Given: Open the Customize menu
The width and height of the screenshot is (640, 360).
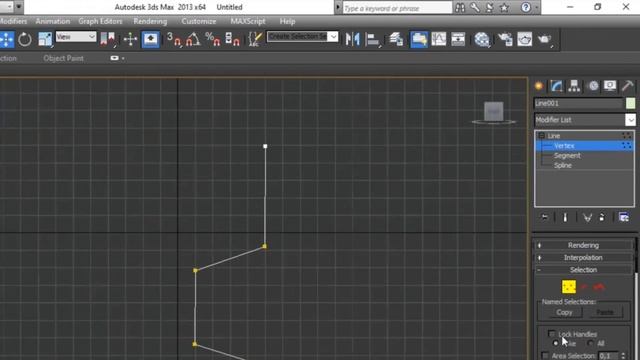Looking at the screenshot, I should (x=199, y=21).
